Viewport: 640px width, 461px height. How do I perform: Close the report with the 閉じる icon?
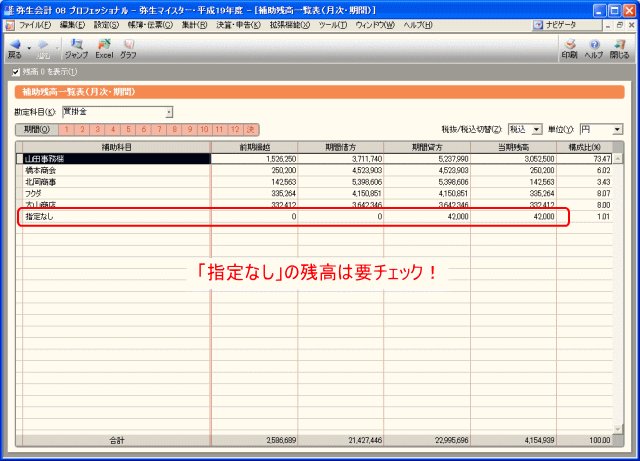click(619, 49)
